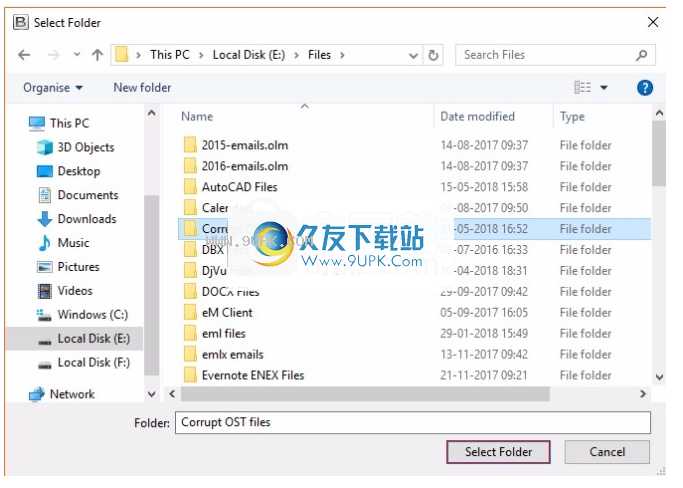
Task: Click folder icon of AutoCAD Files
Action: [x=190, y=187]
